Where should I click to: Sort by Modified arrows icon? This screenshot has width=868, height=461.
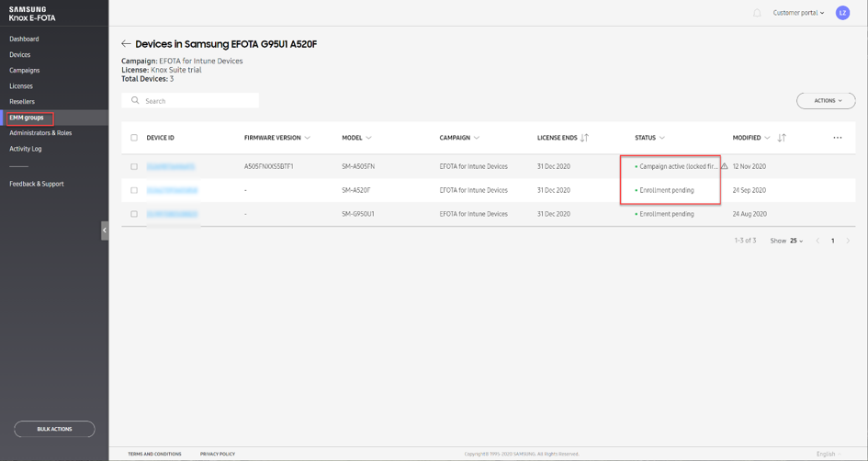782,138
